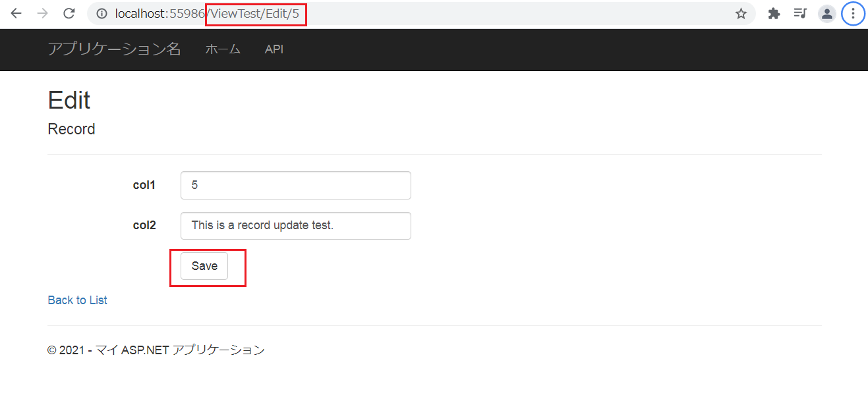The image size is (868, 399).
Task: Click the copyright footer text
Action: tap(156, 350)
